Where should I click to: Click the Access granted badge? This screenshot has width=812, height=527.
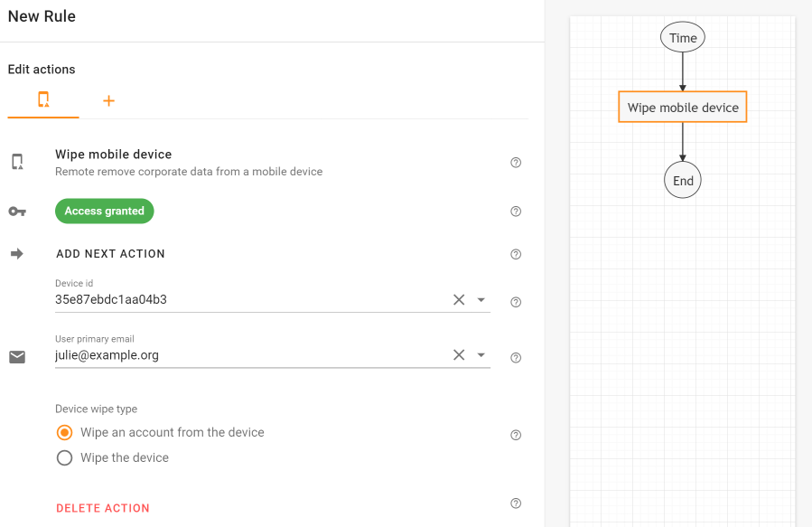[x=105, y=211]
